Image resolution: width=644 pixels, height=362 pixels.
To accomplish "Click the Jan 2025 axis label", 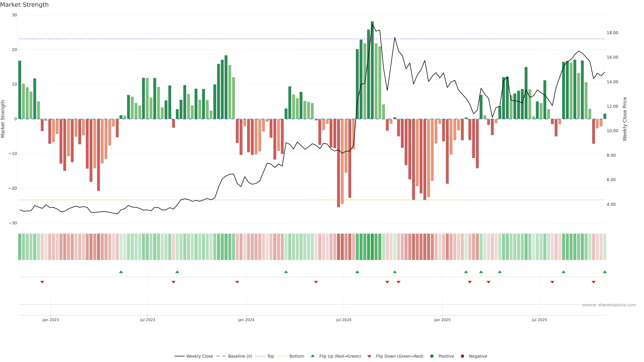I will [x=442, y=320].
